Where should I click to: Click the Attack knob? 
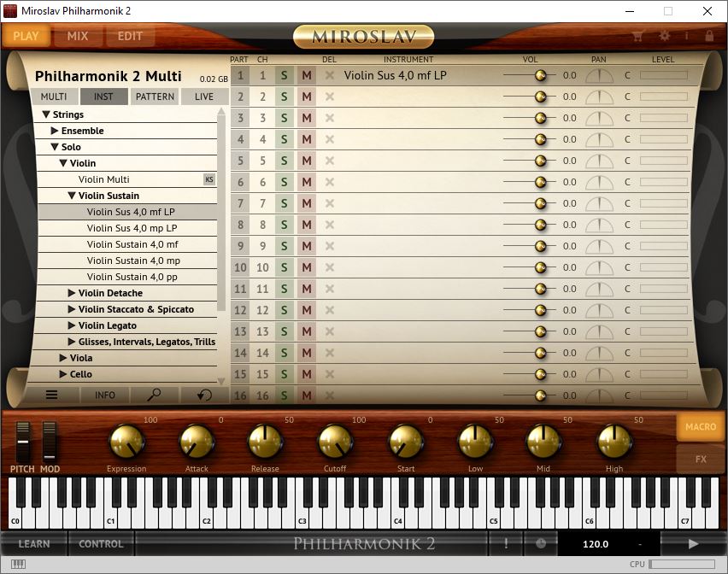coord(197,442)
